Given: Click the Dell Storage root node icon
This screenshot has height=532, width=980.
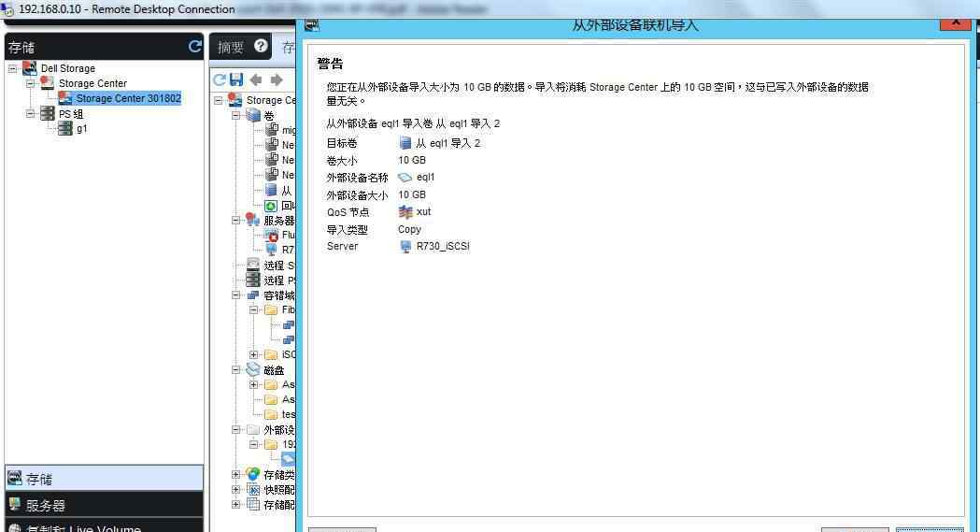Looking at the screenshot, I should tap(29, 67).
